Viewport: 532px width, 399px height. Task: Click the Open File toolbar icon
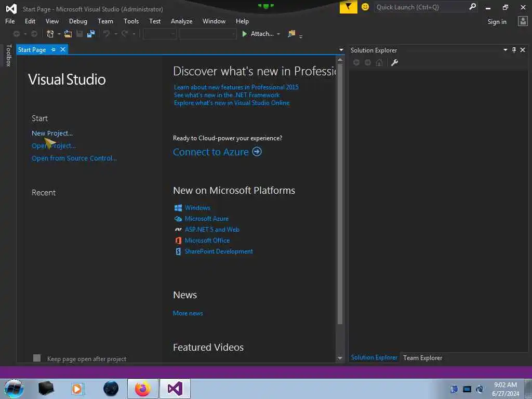tap(68, 34)
